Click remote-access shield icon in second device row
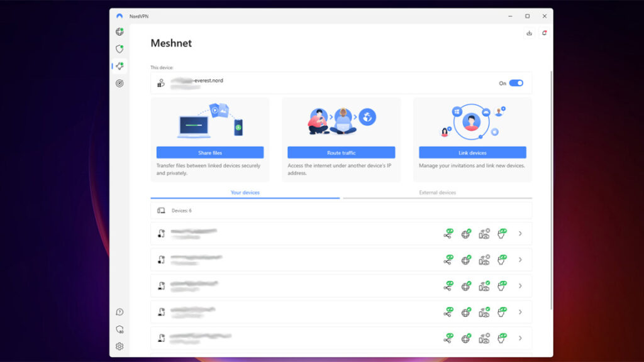Viewport: 644px width, 362px height. [502, 260]
